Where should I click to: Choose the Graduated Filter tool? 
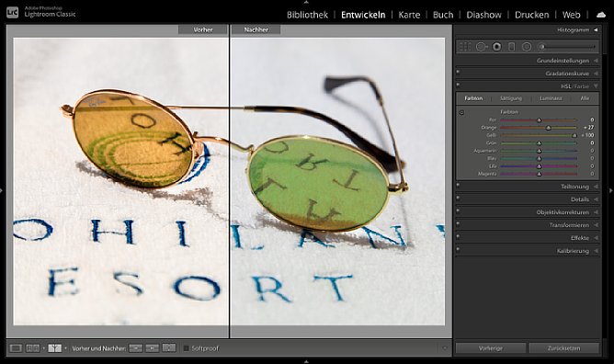coord(511,47)
